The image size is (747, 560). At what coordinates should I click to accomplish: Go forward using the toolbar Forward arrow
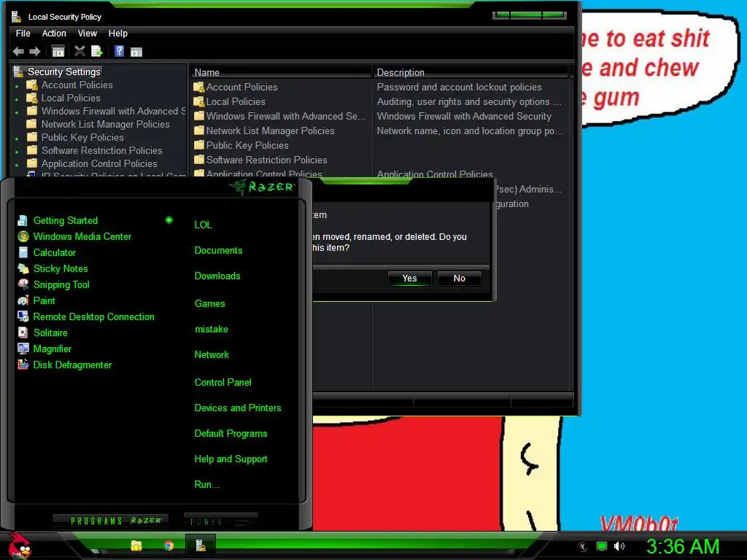click(x=35, y=52)
